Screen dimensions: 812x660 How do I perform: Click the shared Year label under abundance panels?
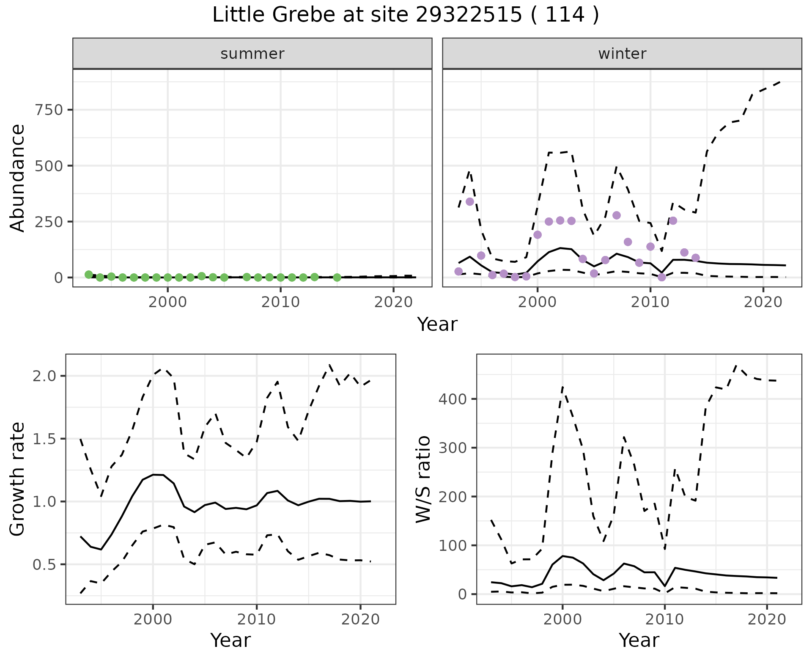pos(437,324)
